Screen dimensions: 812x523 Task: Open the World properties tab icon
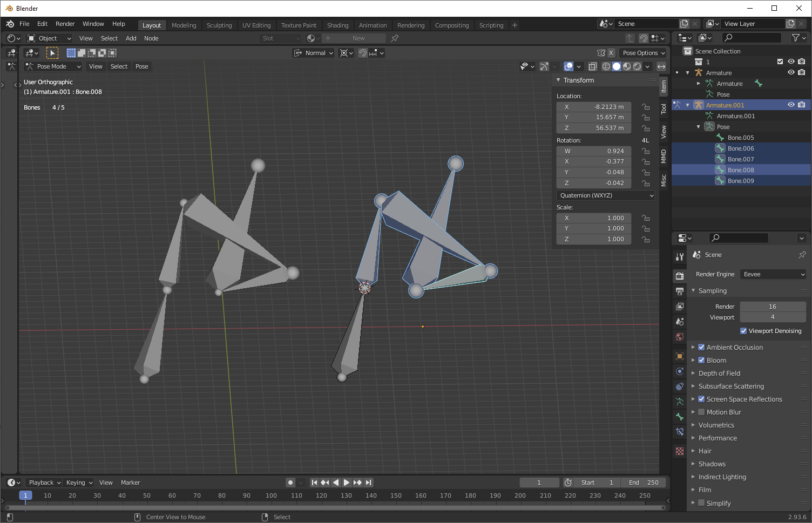click(680, 336)
